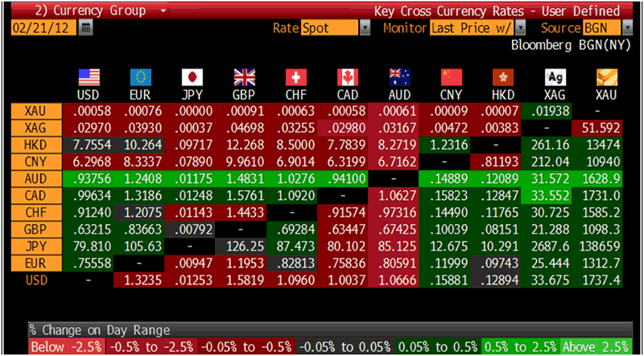Select the CHF row header
This screenshot has width=644, height=356.
coord(36,213)
